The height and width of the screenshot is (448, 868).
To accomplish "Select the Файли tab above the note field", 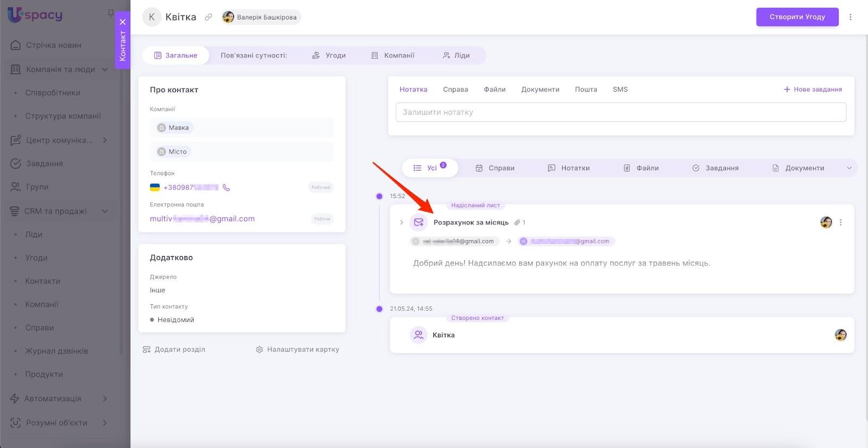I will pyautogui.click(x=495, y=89).
